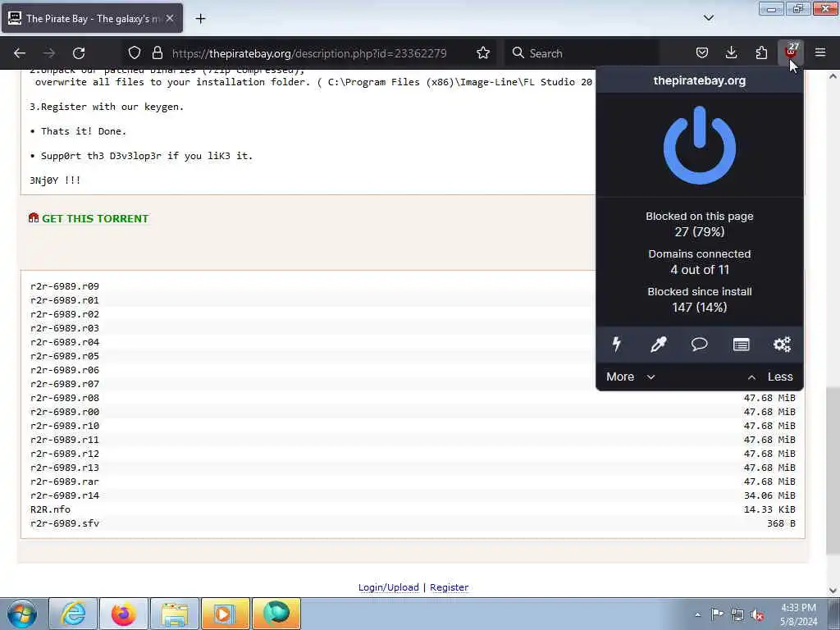Viewport: 840px width, 630px height.
Task: Click the 34.06 MiB size value
Action: point(769,495)
